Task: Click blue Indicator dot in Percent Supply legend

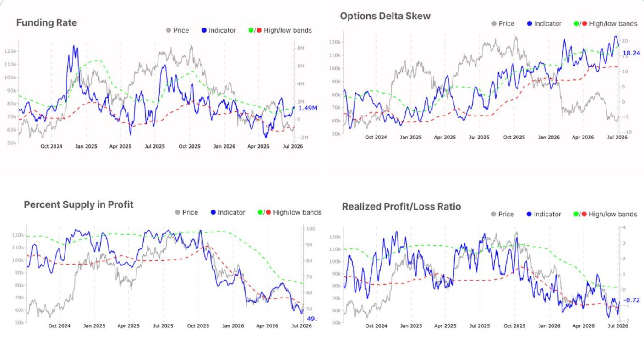Action: (213, 212)
